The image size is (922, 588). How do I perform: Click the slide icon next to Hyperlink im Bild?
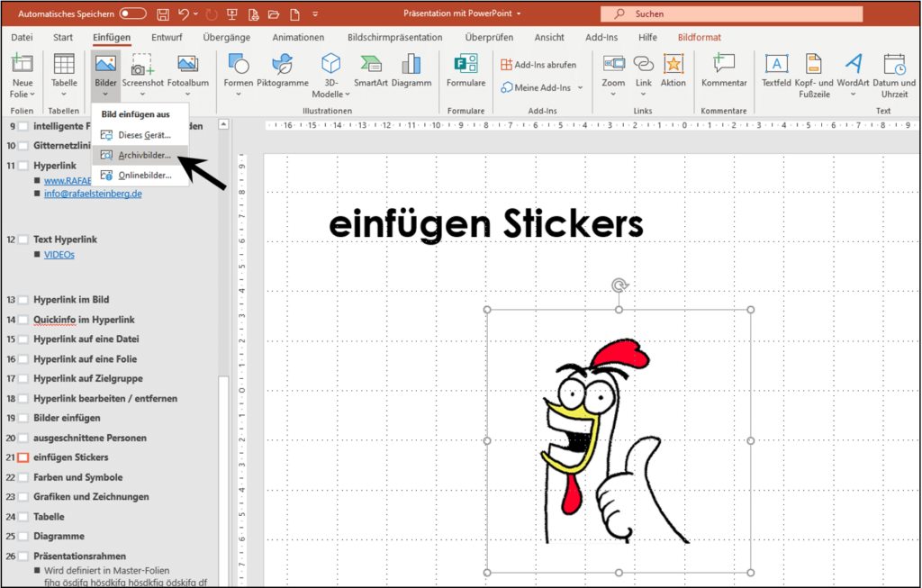point(23,300)
